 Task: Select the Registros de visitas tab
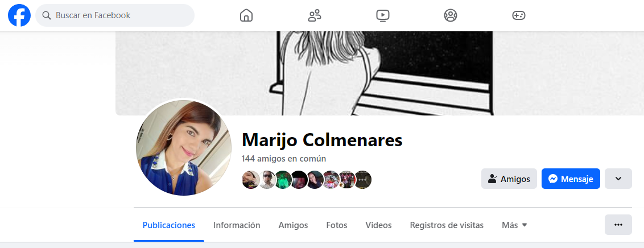[447, 225]
